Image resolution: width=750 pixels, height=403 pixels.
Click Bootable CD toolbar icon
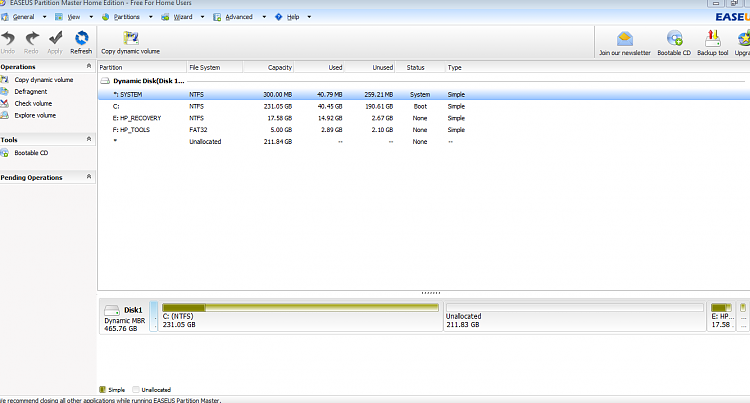click(674, 39)
